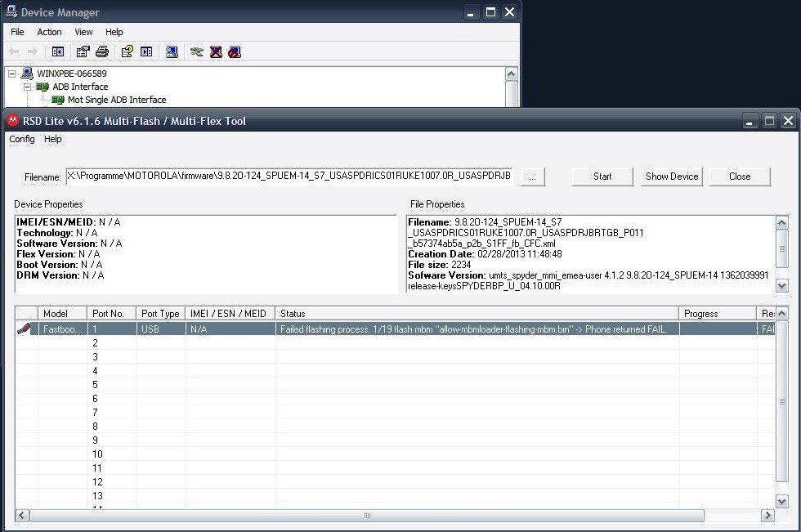Click the Disable device toolbar icon
Image resolution: width=801 pixels, height=532 pixels.
click(x=235, y=51)
